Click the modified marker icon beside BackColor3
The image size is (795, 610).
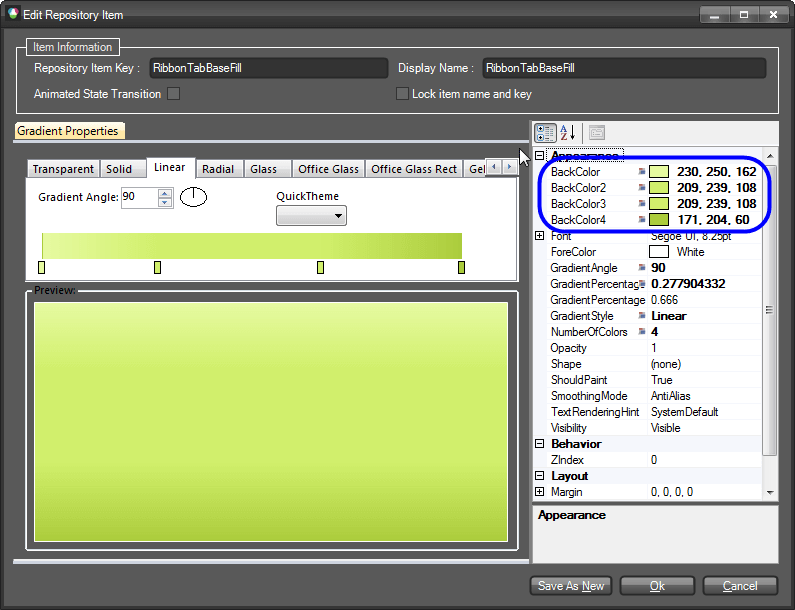click(x=641, y=204)
